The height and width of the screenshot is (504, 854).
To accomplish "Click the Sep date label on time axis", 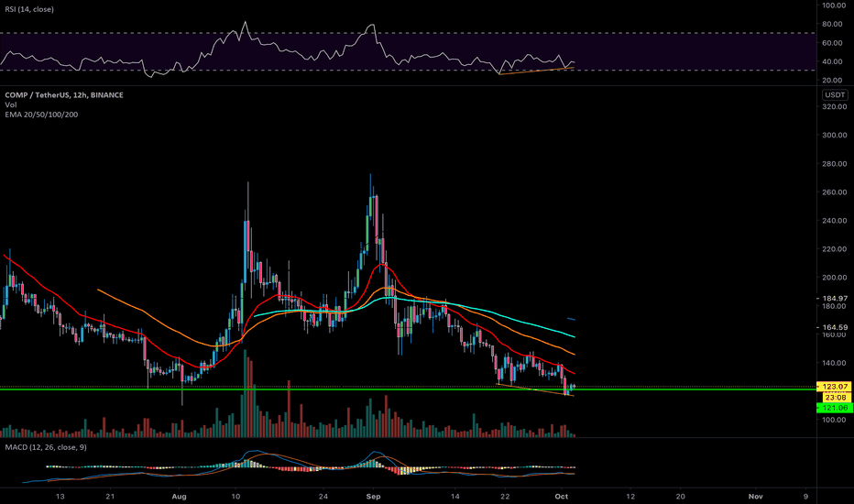I will (373, 497).
